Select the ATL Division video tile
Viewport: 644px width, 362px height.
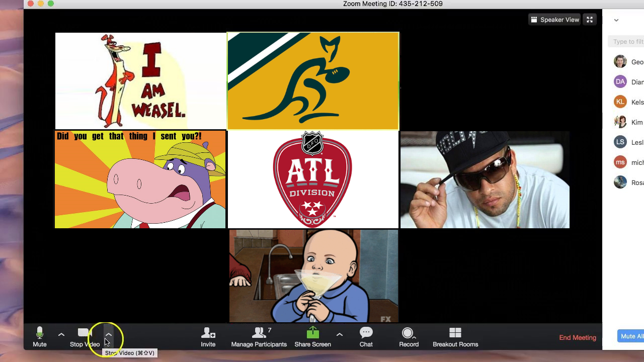point(312,179)
